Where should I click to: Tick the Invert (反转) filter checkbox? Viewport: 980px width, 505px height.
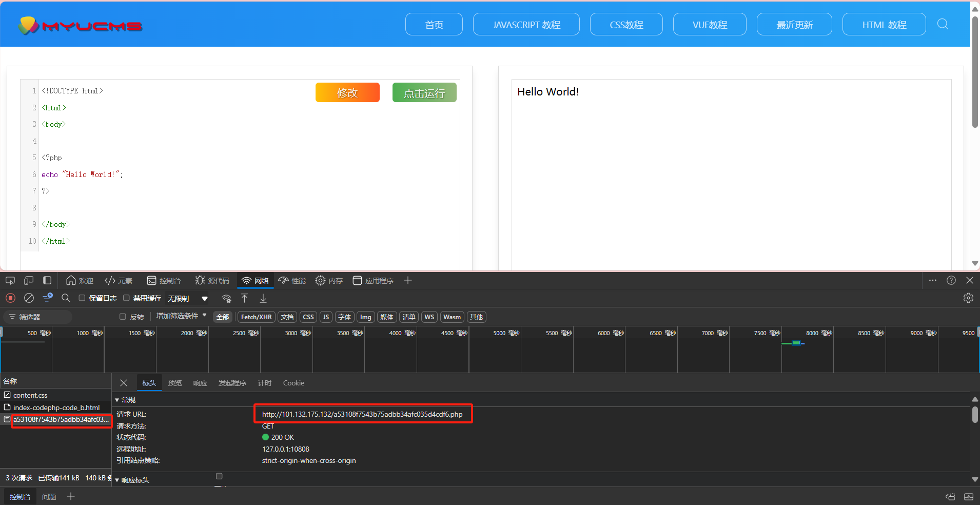[123, 317]
